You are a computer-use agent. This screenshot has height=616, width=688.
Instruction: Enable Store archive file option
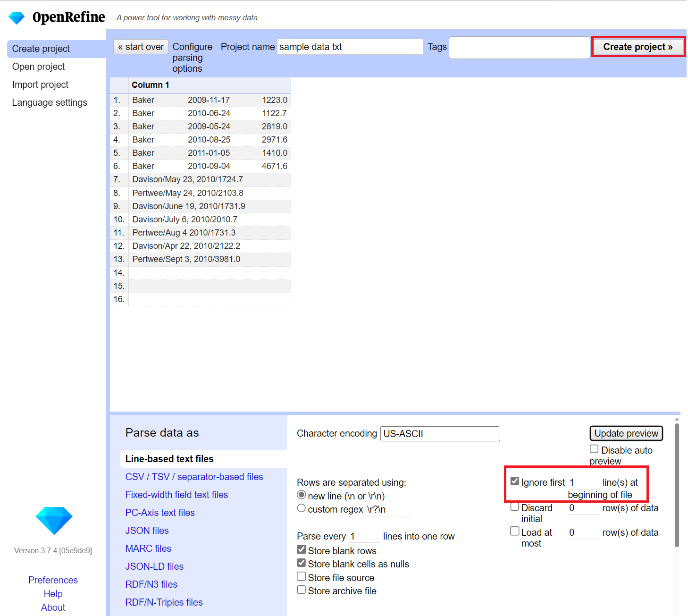pyautogui.click(x=302, y=590)
